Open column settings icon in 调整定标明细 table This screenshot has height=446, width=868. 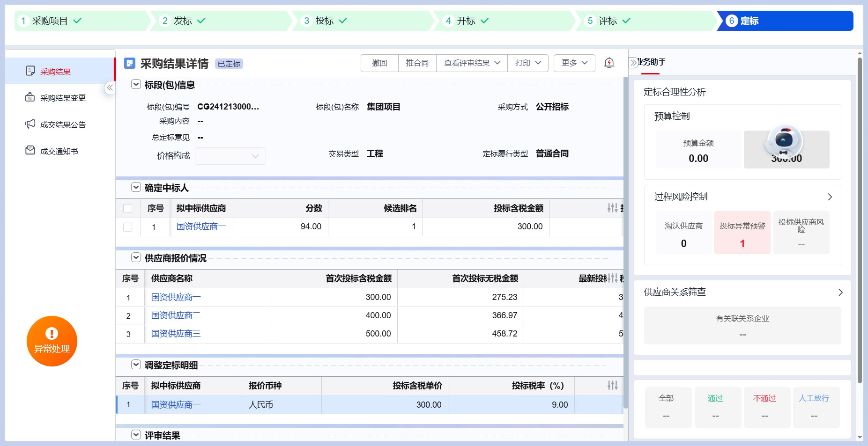[x=612, y=385]
